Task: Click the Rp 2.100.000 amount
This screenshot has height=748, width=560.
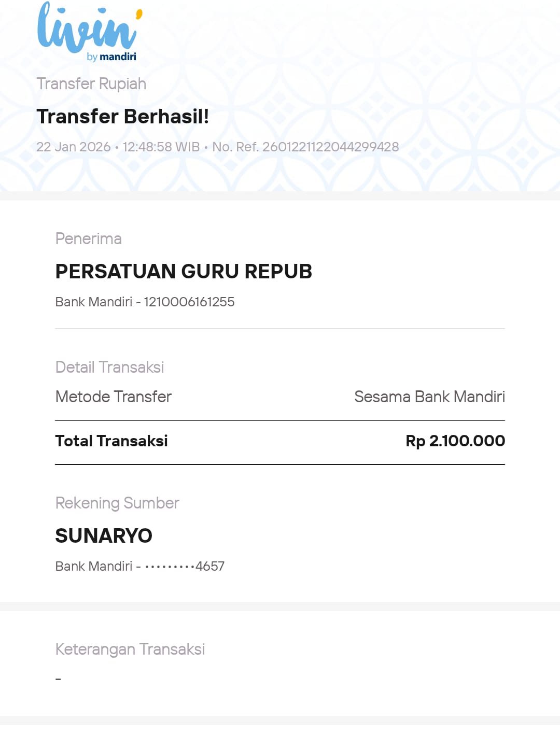Action: coord(455,441)
